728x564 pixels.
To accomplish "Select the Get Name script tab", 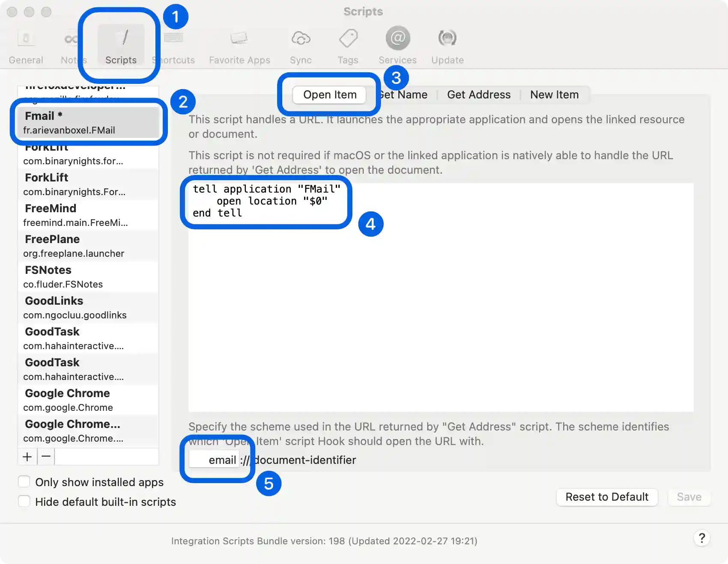I will pyautogui.click(x=403, y=95).
